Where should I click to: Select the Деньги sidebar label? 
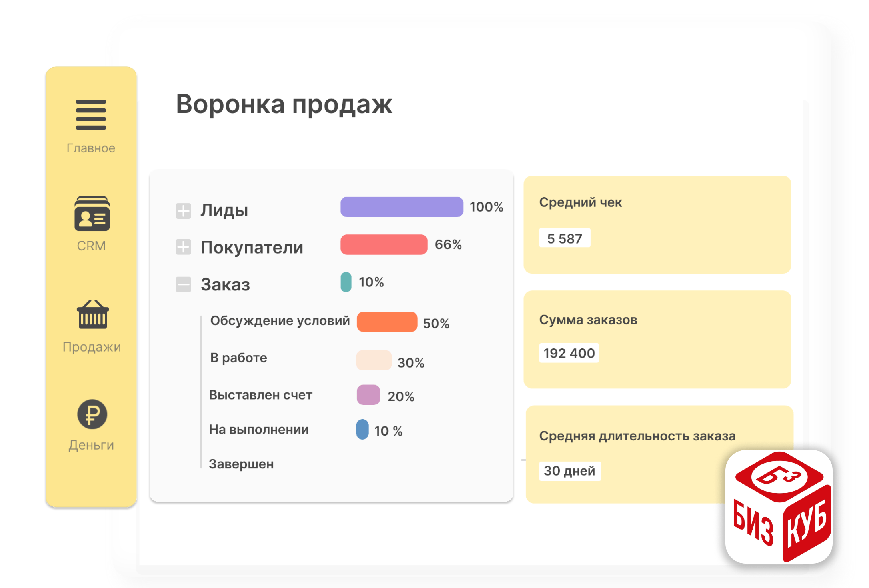pyautogui.click(x=91, y=445)
